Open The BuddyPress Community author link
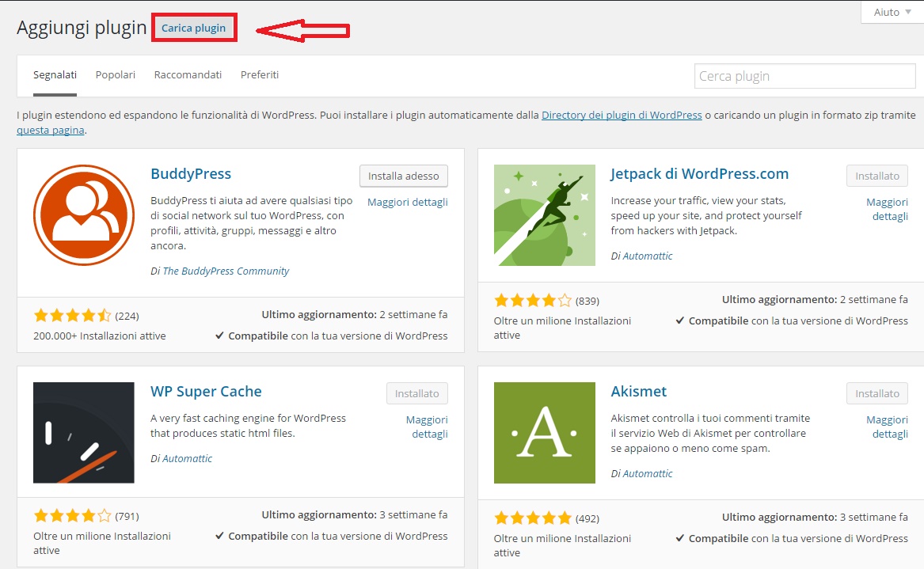The height and width of the screenshot is (569, 924). [226, 271]
